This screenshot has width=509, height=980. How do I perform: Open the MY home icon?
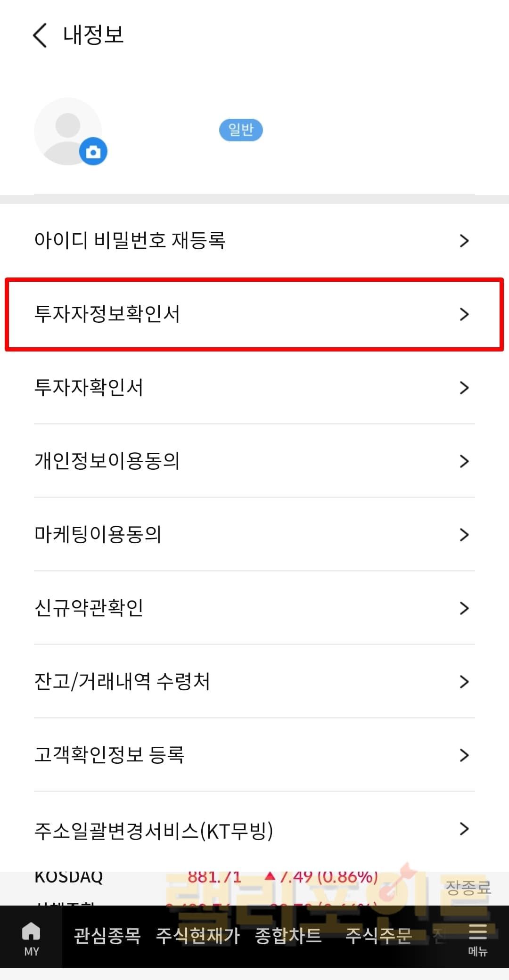pyautogui.click(x=31, y=938)
